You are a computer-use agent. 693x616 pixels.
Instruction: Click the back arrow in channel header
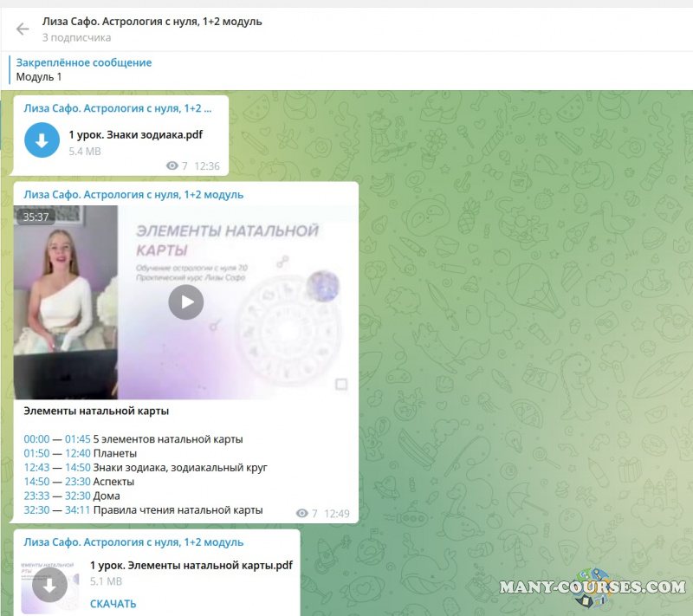click(x=23, y=29)
